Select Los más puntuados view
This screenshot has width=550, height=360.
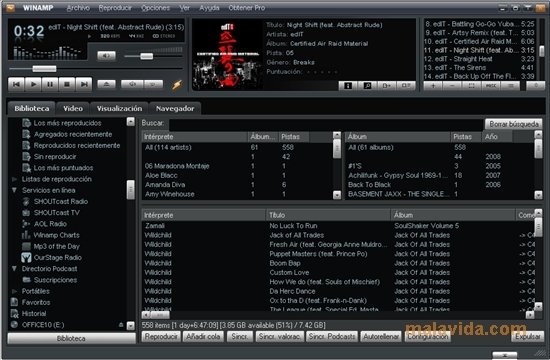pos(63,168)
